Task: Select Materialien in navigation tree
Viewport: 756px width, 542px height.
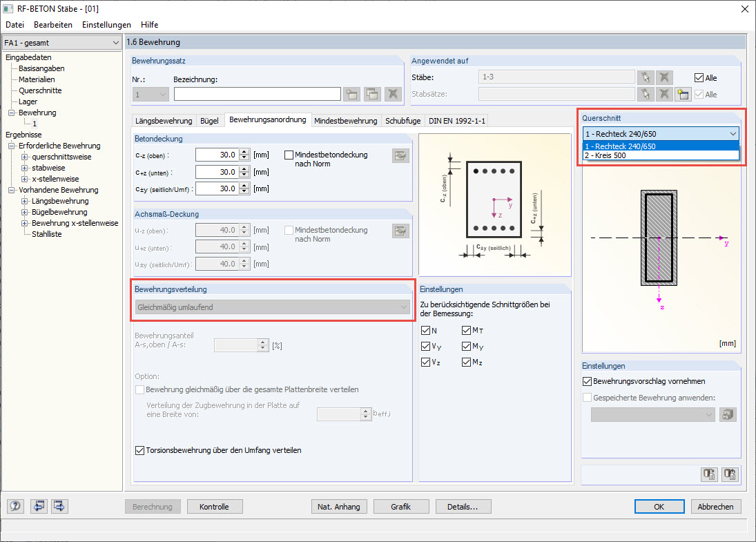Action: [37, 79]
